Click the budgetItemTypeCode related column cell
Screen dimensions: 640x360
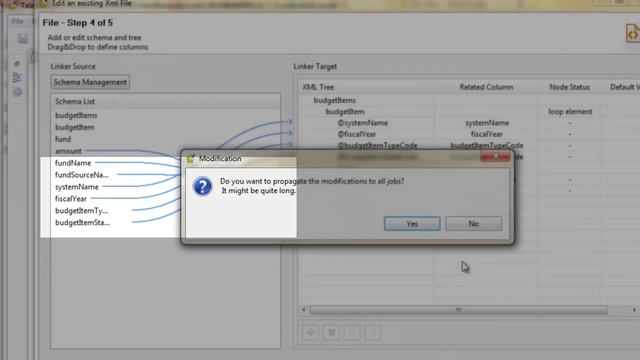[x=487, y=145]
